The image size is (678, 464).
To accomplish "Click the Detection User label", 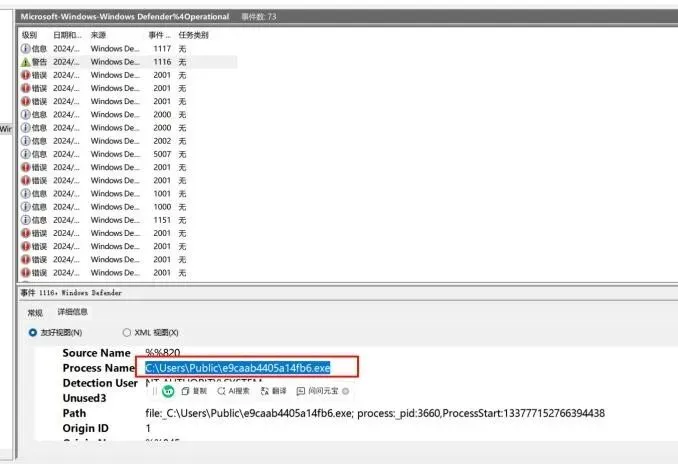I will [100, 383].
